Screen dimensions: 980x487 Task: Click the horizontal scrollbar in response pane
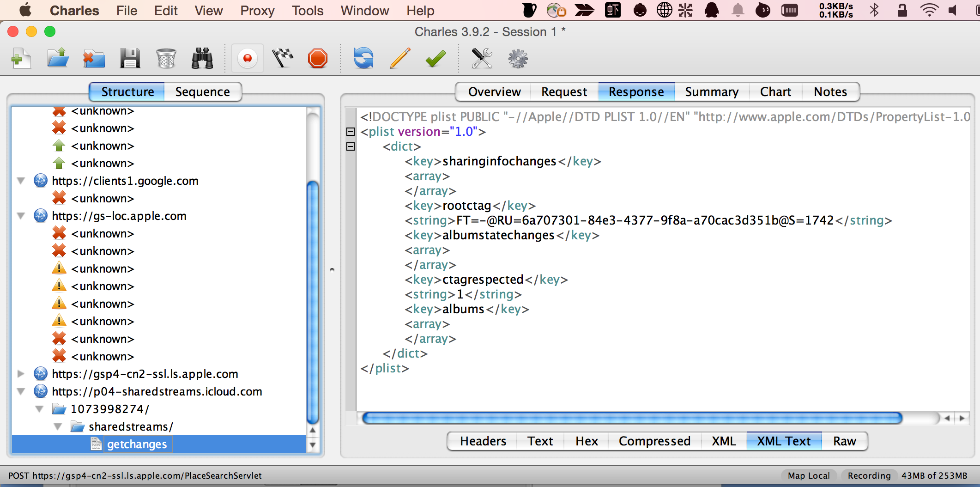(632, 418)
